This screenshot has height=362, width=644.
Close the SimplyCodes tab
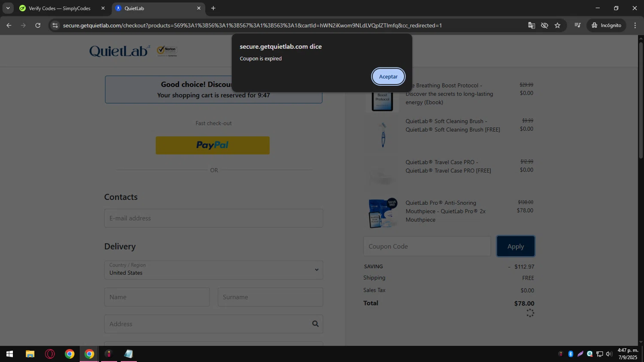pyautogui.click(x=103, y=8)
